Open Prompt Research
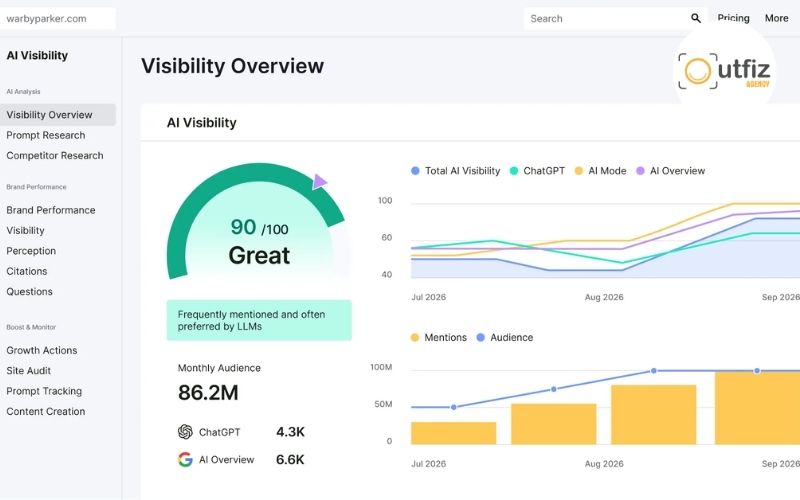The image size is (800, 500). click(x=46, y=135)
